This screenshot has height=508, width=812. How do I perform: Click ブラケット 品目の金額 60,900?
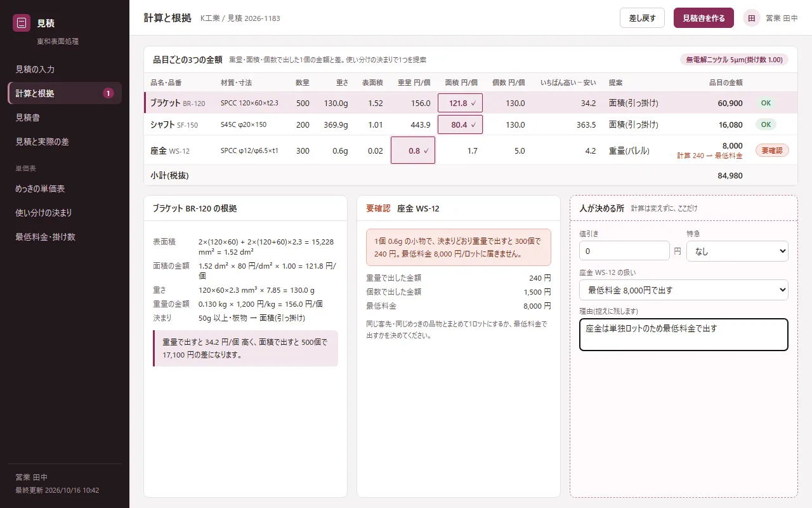point(730,104)
